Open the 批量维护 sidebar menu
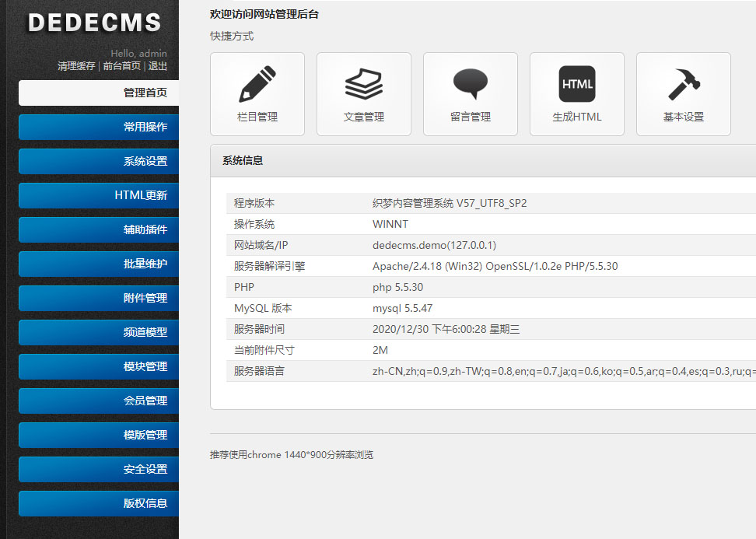This screenshot has height=539, width=756. click(99, 264)
